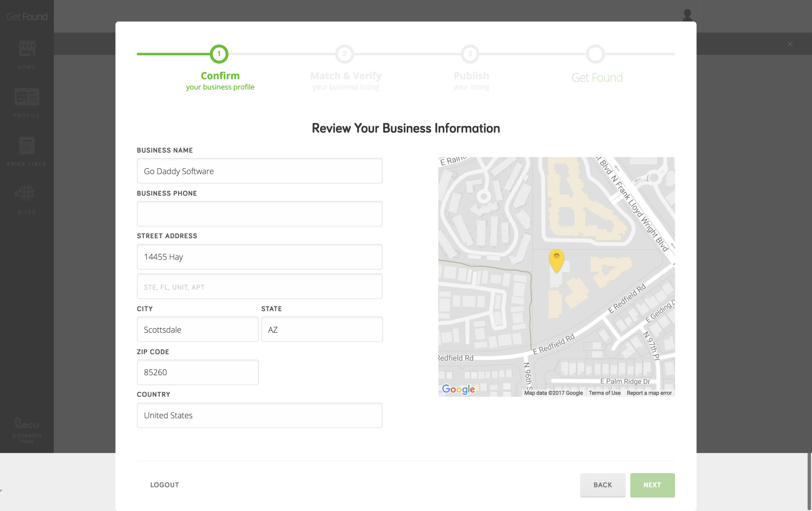Select step 2 Match & Verify circle
812x511 pixels.
tap(344, 54)
